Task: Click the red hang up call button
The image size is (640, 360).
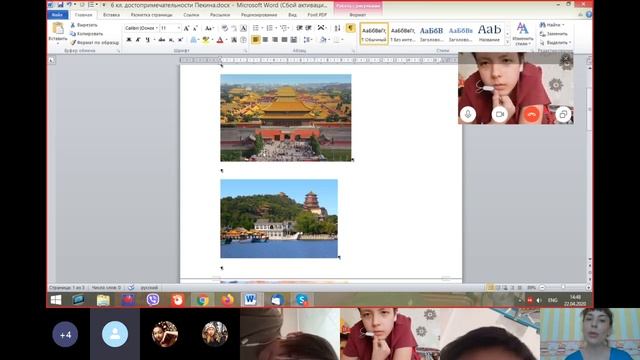Action: point(531,114)
